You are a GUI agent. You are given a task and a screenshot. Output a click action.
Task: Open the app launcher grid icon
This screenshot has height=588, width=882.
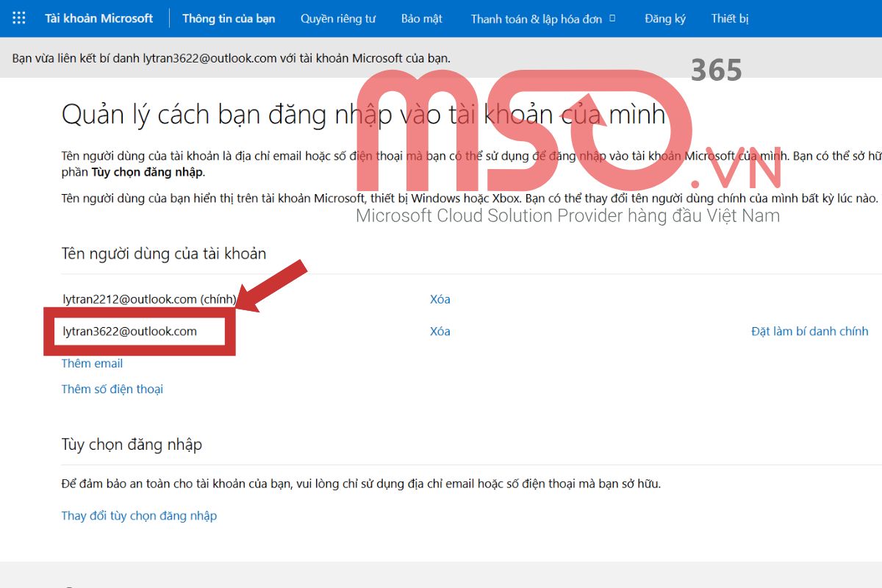(x=20, y=18)
